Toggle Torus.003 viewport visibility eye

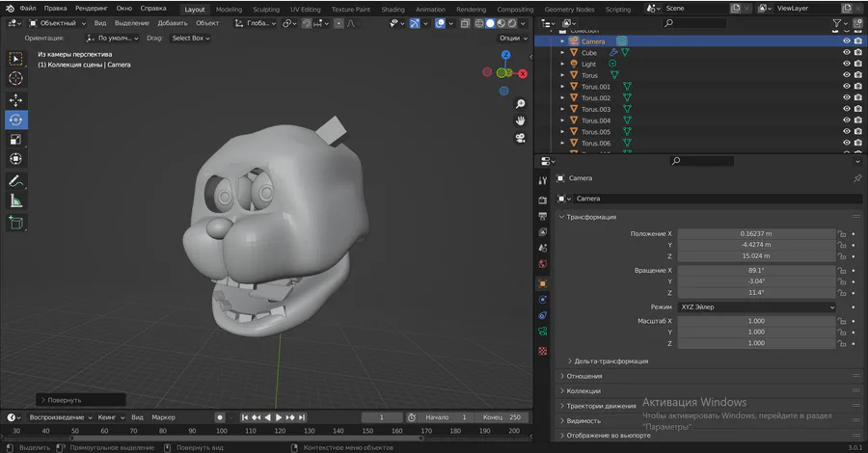847,109
